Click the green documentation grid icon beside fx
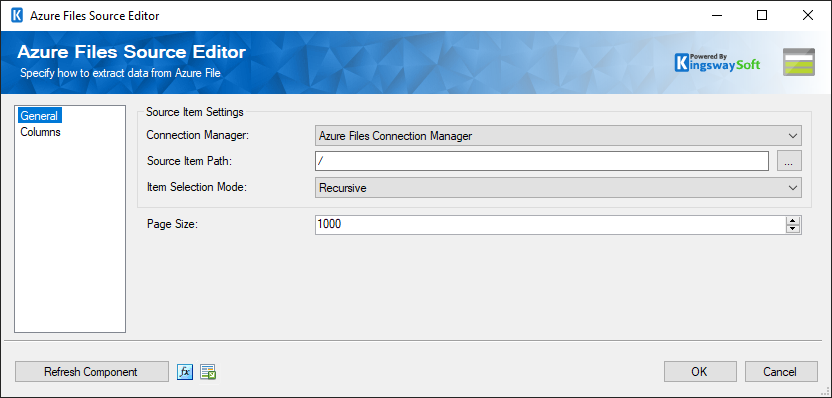The height and width of the screenshot is (398, 832). pyautogui.click(x=208, y=373)
